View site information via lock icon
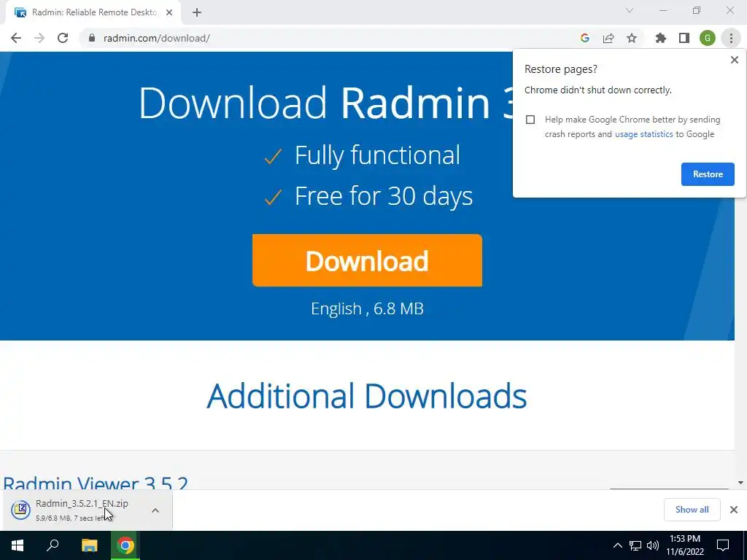 click(91, 38)
